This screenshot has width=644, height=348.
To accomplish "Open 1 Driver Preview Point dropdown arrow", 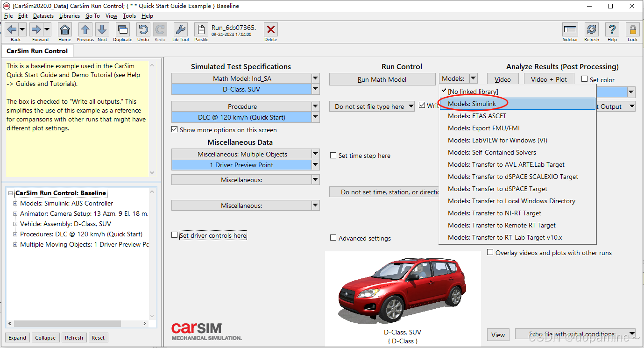I will (x=316, y=165).
